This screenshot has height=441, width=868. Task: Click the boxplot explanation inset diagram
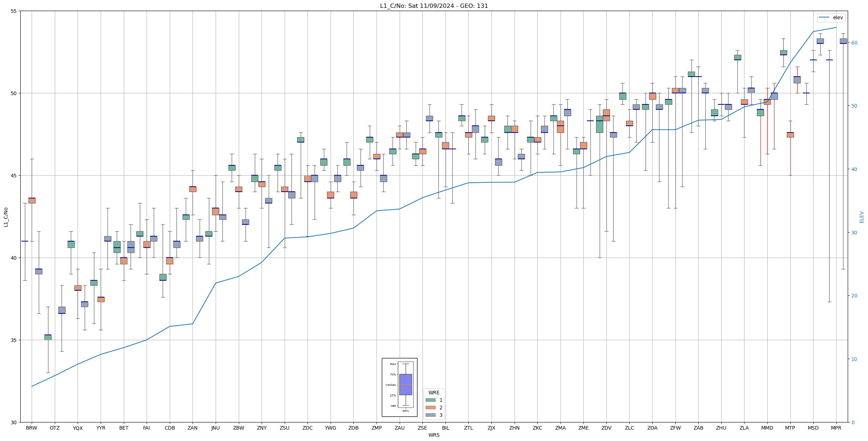click(399, 387)
